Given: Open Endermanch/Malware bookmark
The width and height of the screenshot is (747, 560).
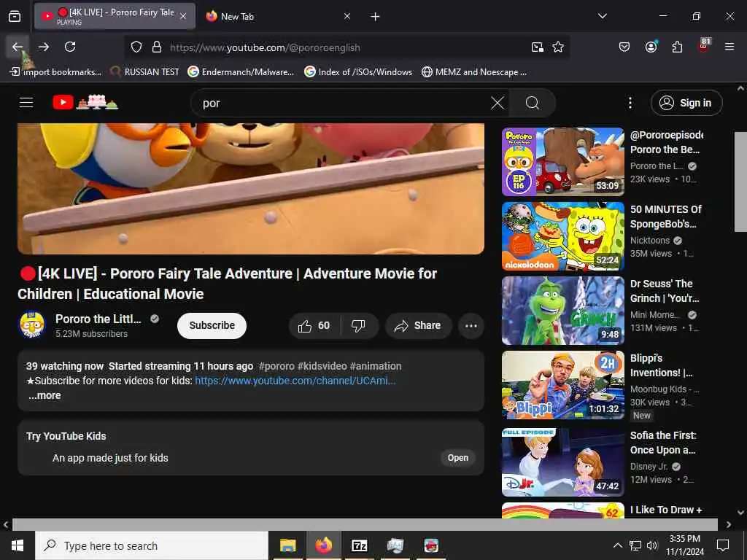Looking at the screenshot, I should [241, 72].
